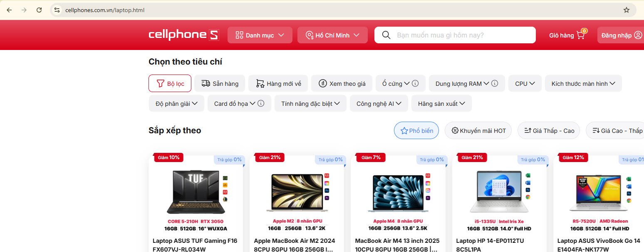The height and width of the screenshot is (252, 644).
Task: Open the Kích thước màn hình dropdown
Action: 583,83
